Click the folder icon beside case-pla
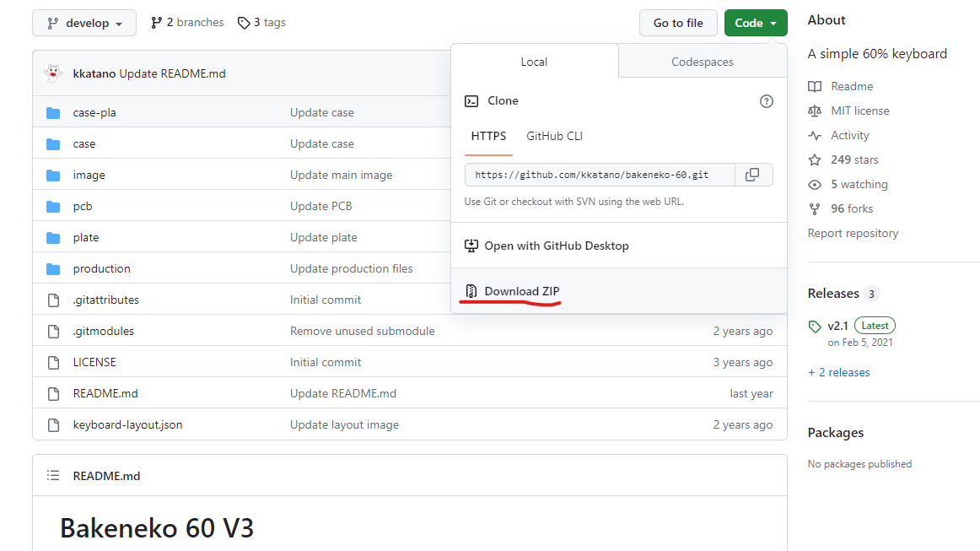Viewport: 980px width, 551px height. pos(53,112)
